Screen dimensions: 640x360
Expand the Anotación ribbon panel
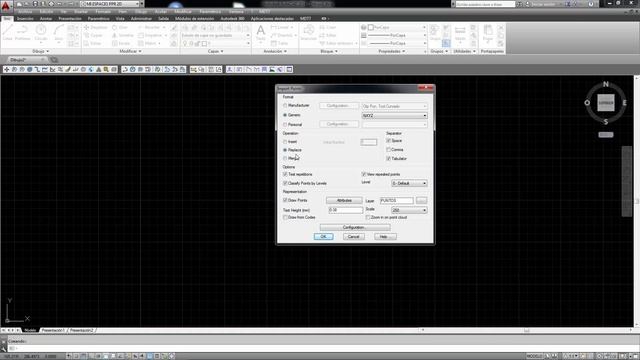pos(275,51)
